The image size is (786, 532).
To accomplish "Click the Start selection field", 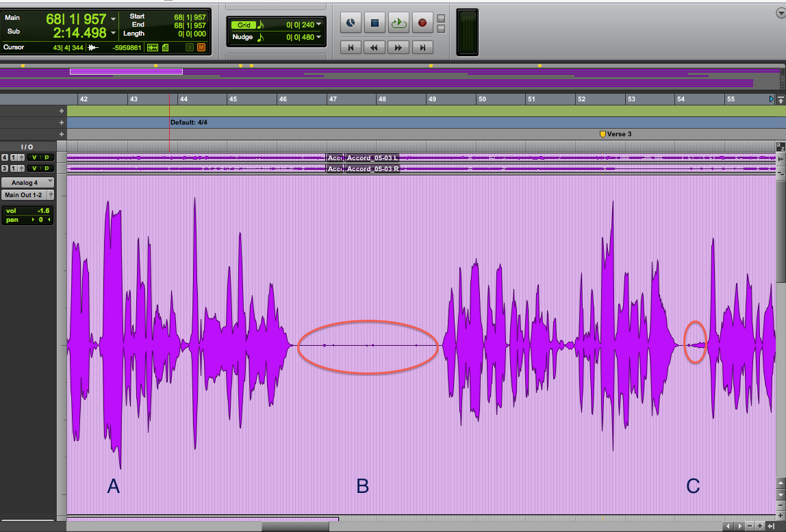I will [x=190, y=17].
